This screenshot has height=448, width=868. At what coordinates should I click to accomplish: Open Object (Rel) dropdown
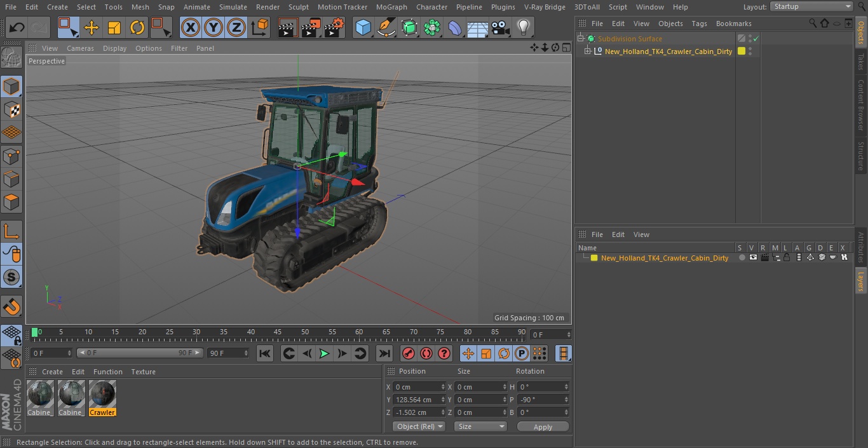click(x=419, y=426)
